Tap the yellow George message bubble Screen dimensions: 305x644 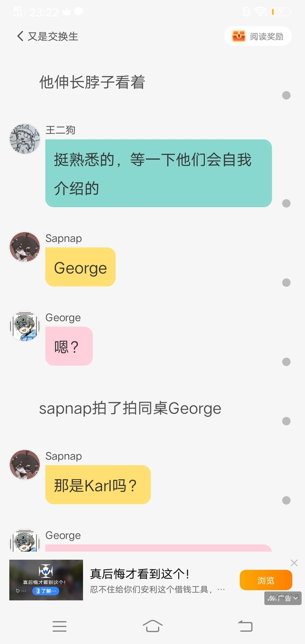(x=81, y=267)
